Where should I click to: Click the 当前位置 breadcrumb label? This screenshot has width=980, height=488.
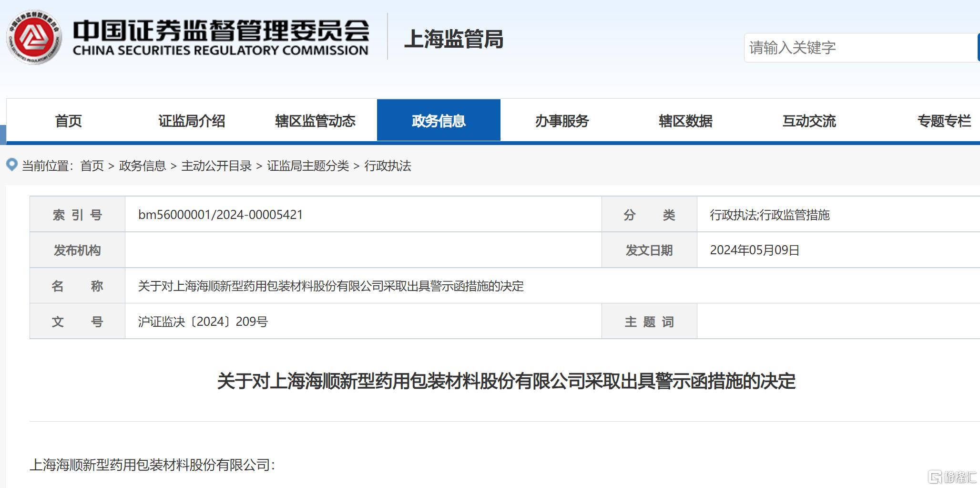pos(48,166)
